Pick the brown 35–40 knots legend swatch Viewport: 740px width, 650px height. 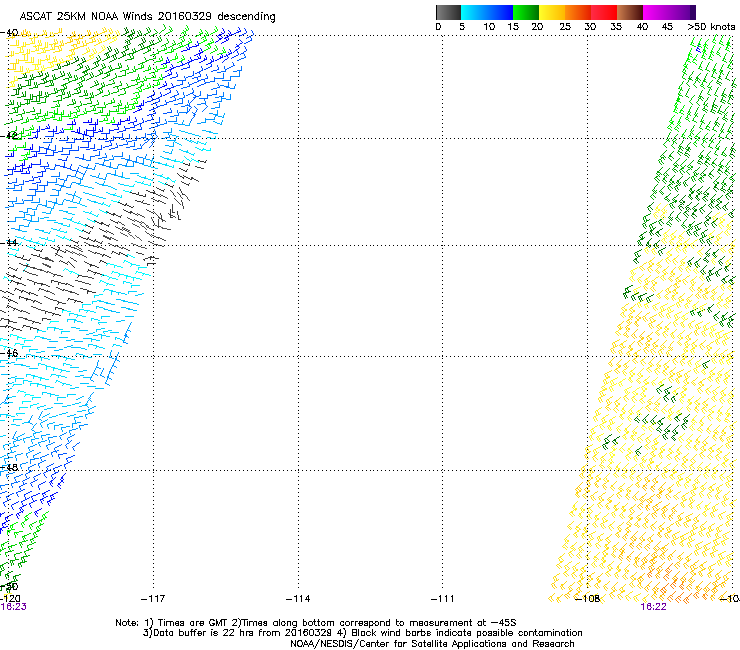(x=630, y=12)
